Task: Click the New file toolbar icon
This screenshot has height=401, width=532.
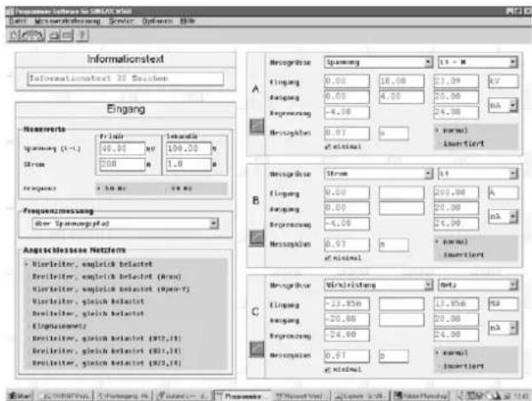Action: [x=14, y=35]
